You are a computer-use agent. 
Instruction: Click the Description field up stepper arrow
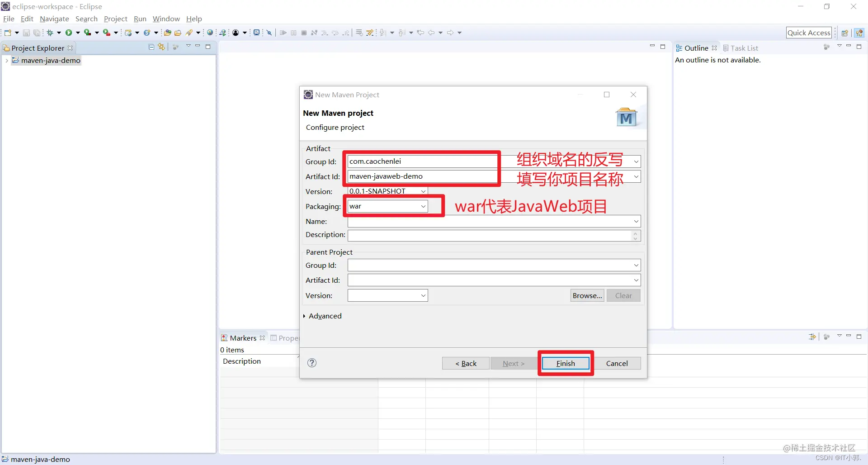636,233
